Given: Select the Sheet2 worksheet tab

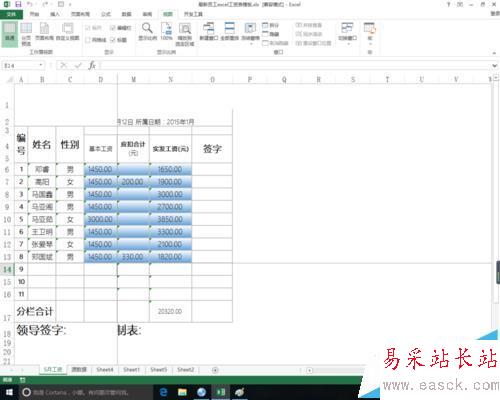Looking at the screenshot, I should [x=185, y=370].
